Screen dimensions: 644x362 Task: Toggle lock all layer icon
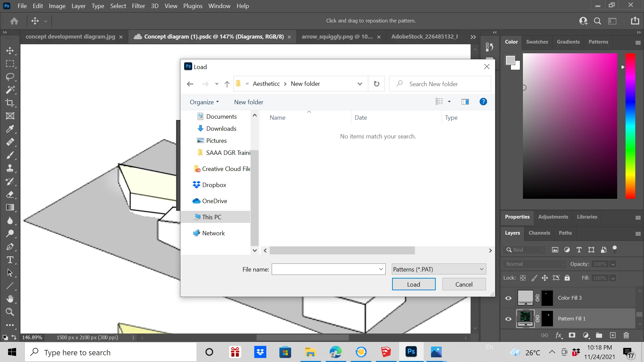(567, 278)
